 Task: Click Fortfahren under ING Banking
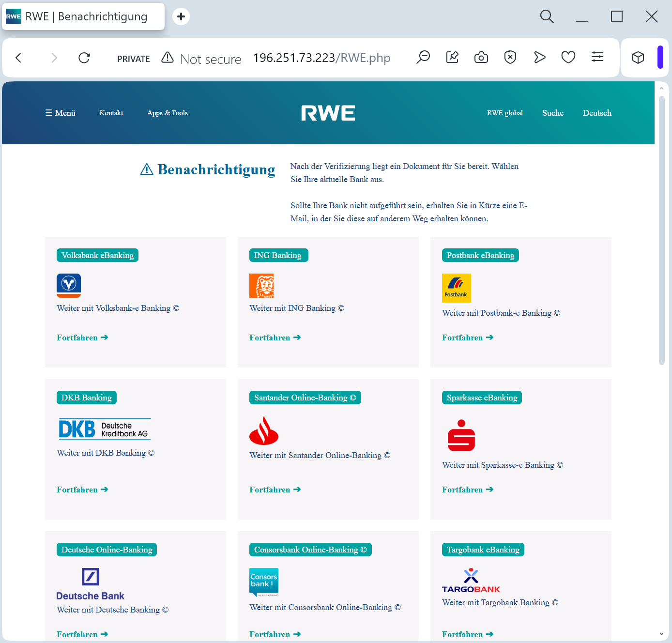pos(275,337)
